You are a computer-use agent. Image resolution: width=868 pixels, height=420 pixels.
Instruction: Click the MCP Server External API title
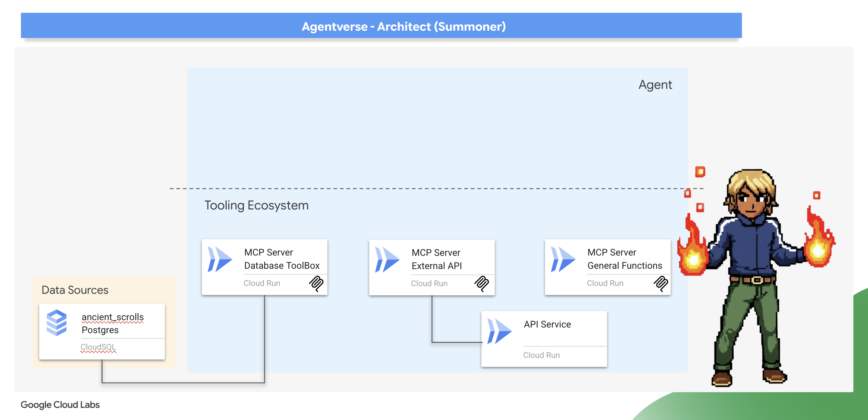pos(436,259)
